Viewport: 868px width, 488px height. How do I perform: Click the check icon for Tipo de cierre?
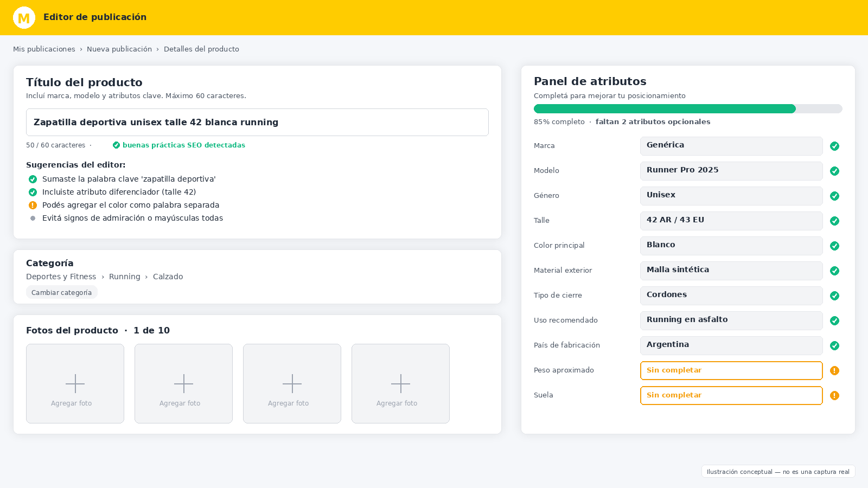[835, 296]
